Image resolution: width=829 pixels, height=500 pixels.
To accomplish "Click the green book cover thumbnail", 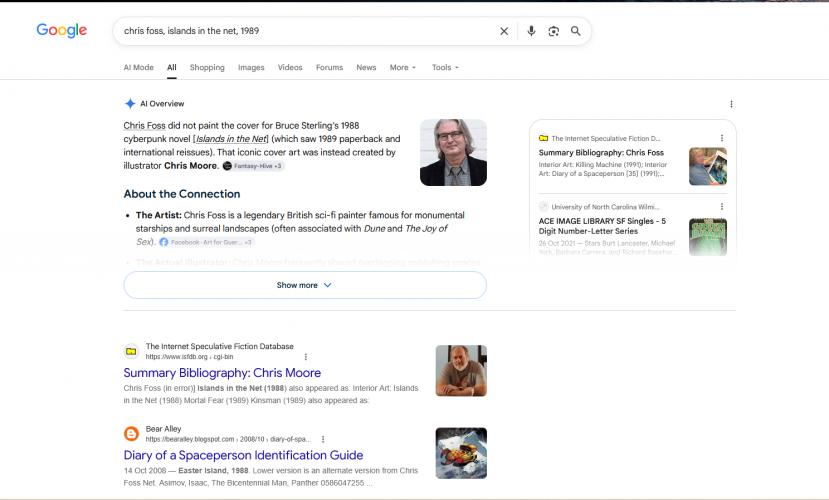I will pyautogui.click(x=708, y=237).
